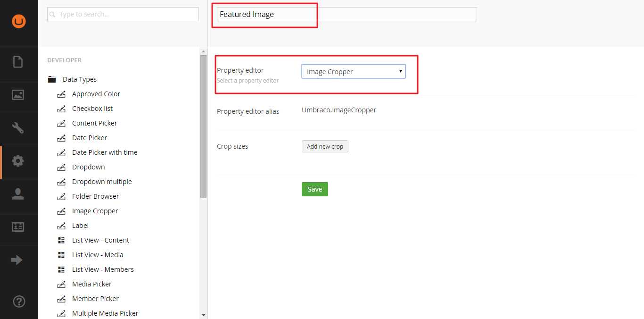This screenshot has height=319, width=644.
Task: Click the Property editor alias label
Action: pyautogui.click(x=248, y=111)
